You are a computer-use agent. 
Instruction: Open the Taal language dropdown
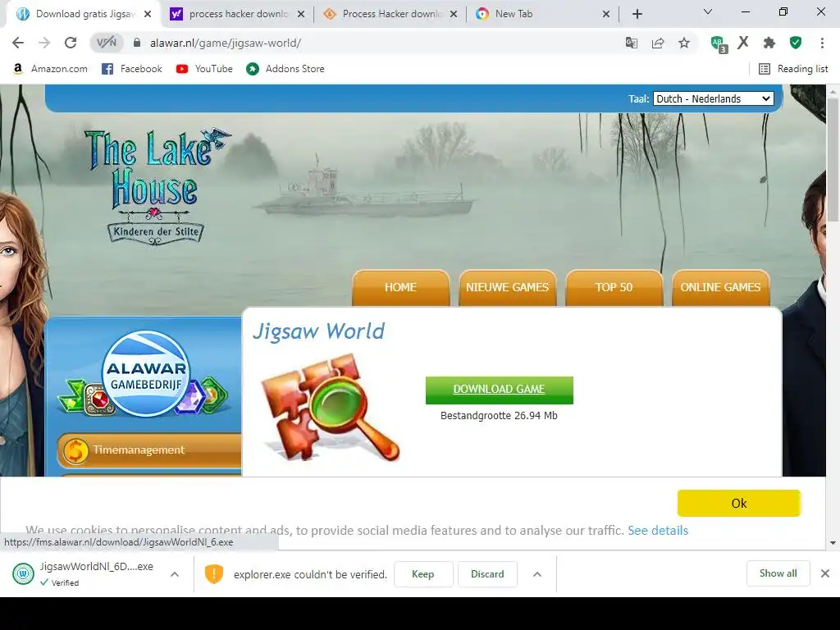pyautogui.click(x=713, y=98)
